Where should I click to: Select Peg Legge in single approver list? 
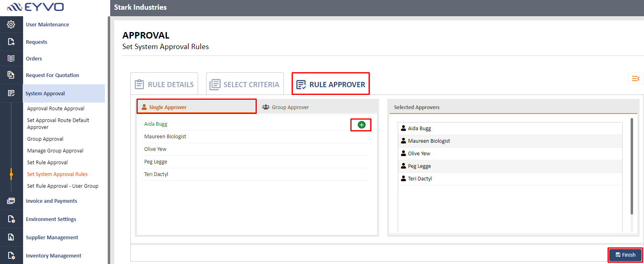click(x=156, y=162)
